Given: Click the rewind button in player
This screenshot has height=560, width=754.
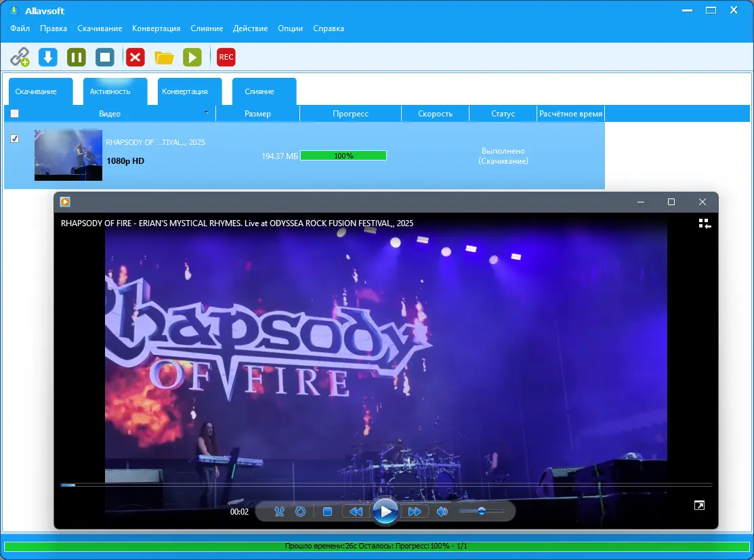Looking at the screenshot, I should click(356, 511).
